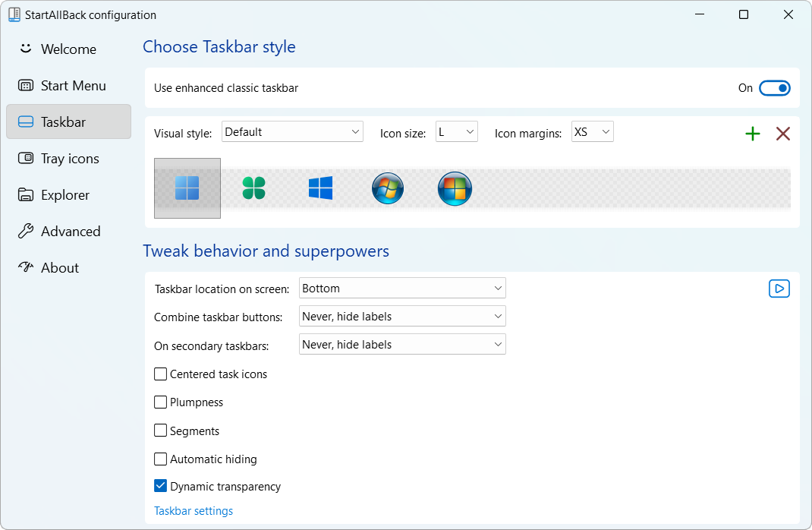Go to the Start Menu section
The height and width of the screenshot is (530, 812).
pyautogui.click(x=68, y=86)
